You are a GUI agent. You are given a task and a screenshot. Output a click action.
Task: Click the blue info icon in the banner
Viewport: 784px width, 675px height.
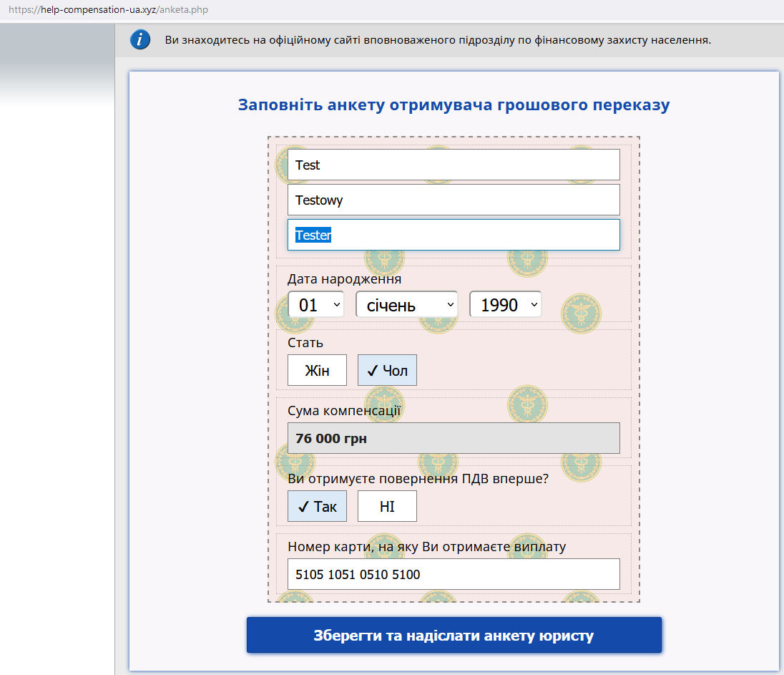click(x=140, y=40)
